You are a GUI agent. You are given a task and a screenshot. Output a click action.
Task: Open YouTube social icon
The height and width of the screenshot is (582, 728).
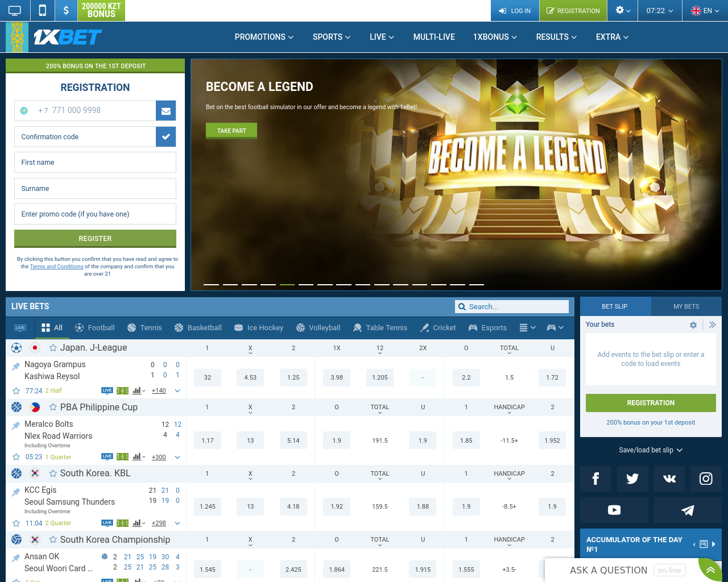pyautogui.click(x=614, y=510)
